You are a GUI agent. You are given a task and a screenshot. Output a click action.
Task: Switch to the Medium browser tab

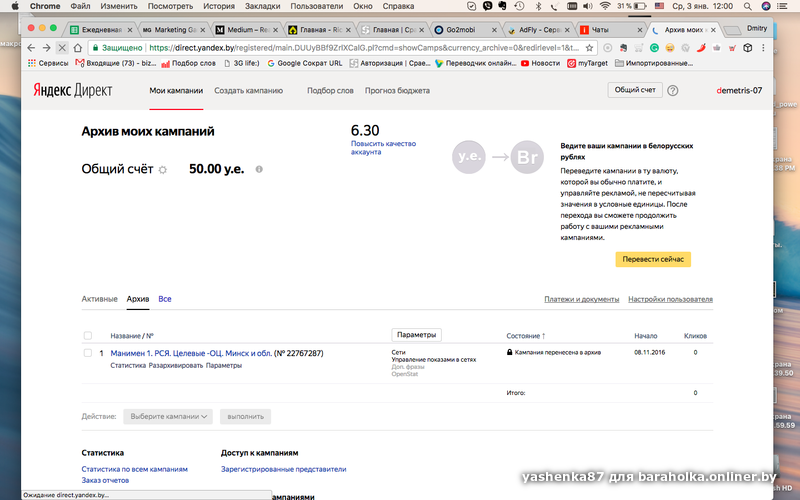245,30
